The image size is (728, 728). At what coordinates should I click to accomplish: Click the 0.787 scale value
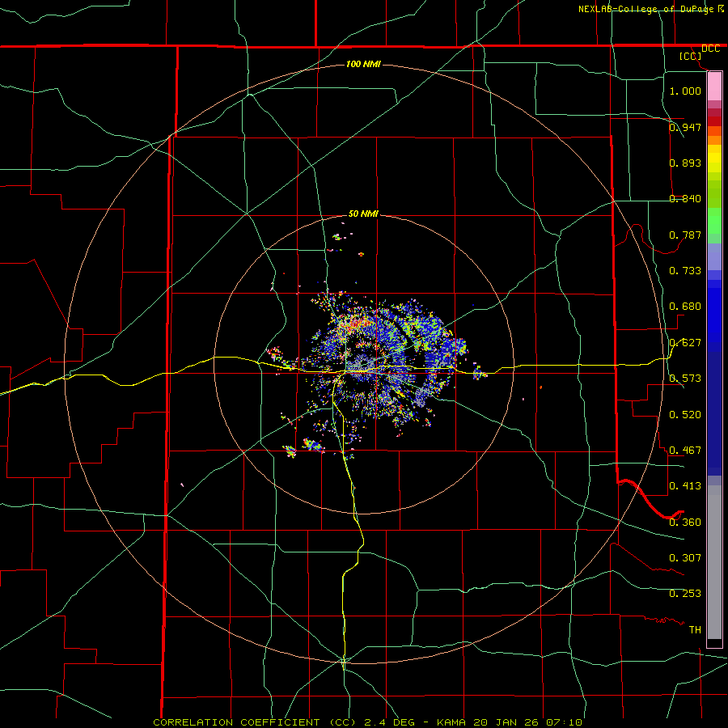pyautogui.click(x=685, y=235)
